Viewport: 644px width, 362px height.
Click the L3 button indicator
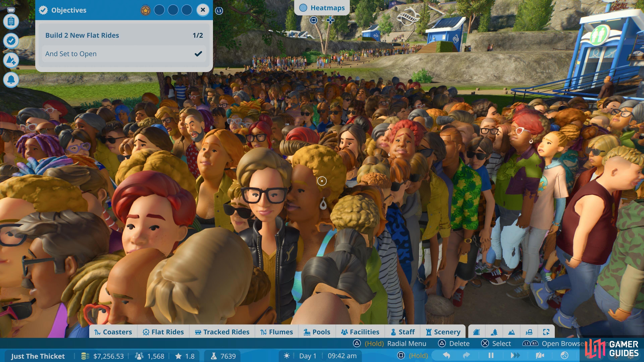(219, 11)
